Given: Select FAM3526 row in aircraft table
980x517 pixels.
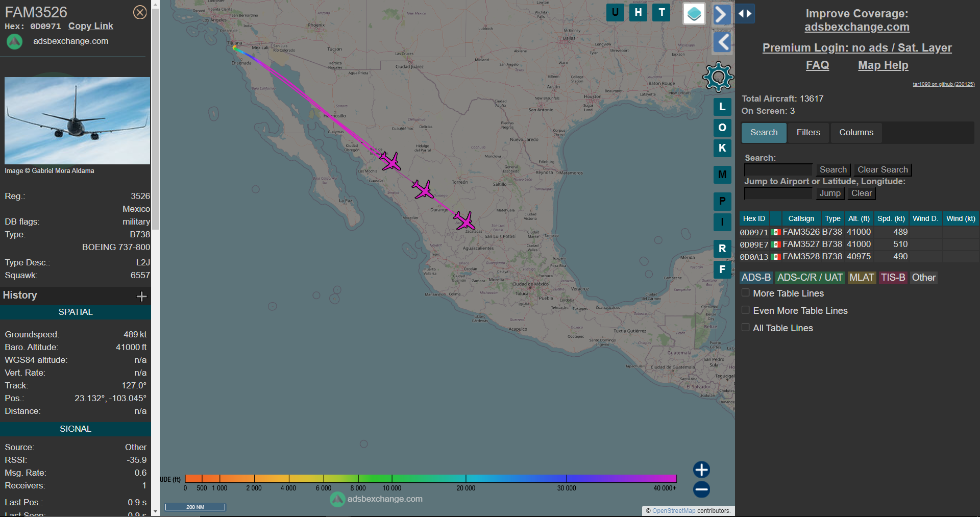Looking at the screenshot, I should coord(859,232).
